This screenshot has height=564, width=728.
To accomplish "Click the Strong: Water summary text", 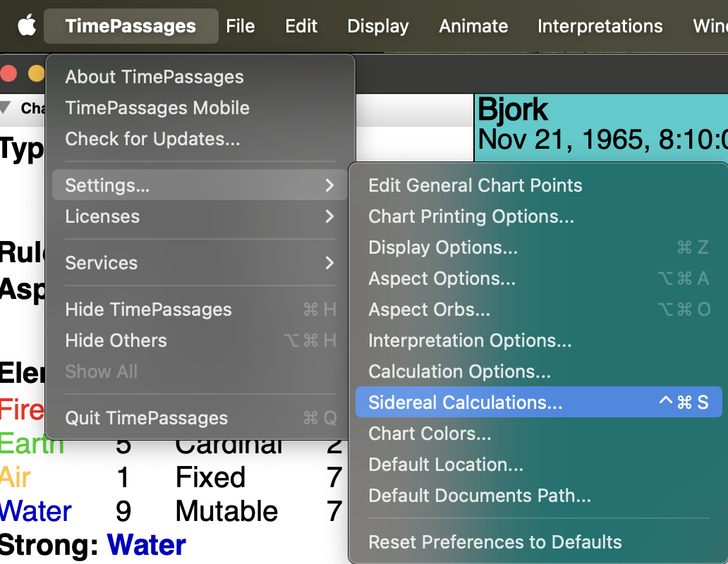I will point(93,544).
